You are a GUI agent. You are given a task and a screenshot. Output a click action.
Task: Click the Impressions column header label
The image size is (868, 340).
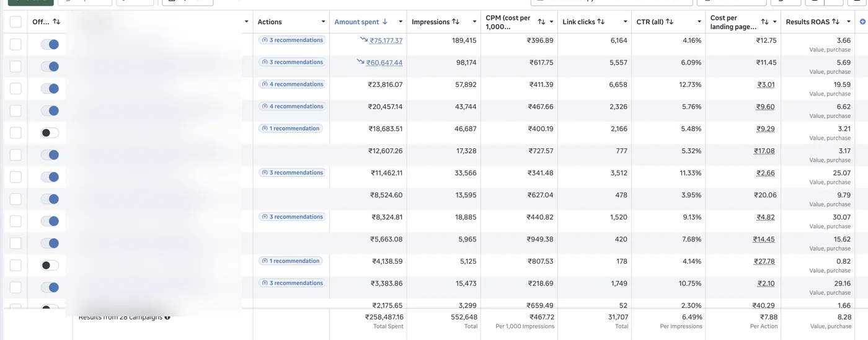[430, 22]
